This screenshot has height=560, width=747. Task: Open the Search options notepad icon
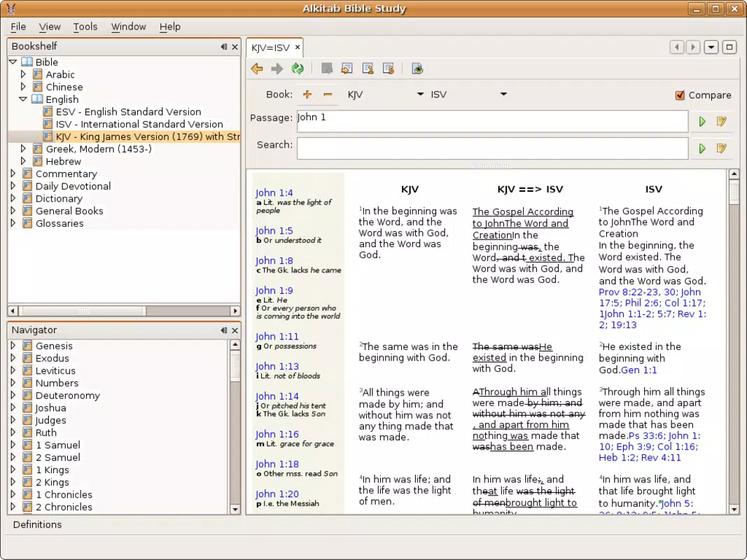click(722, 148)
